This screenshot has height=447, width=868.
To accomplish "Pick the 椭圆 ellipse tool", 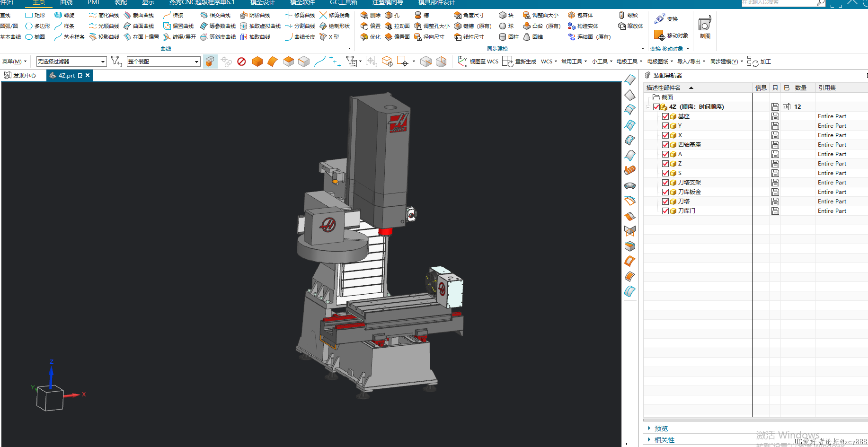I will (x=35, y=37).
